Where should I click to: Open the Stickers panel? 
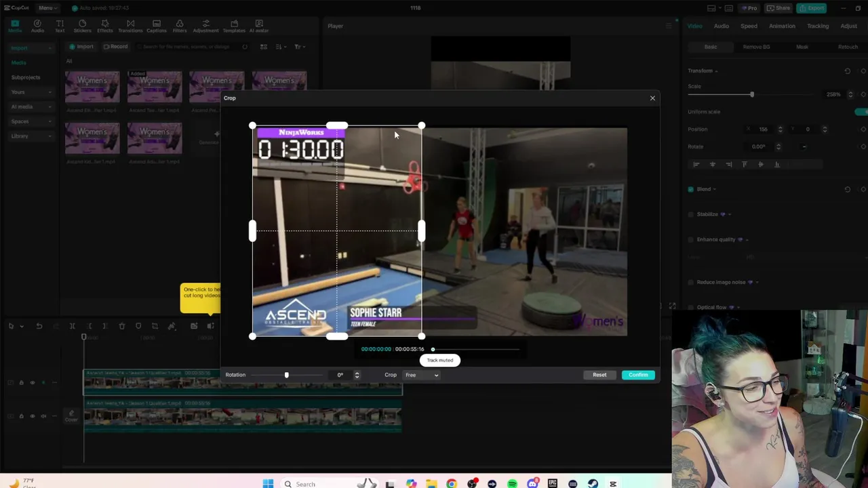point(82,26)
